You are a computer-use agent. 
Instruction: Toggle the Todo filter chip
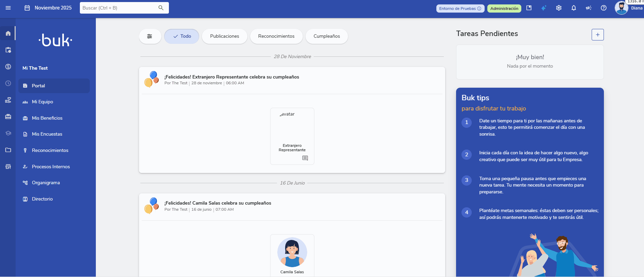[181, 36]
